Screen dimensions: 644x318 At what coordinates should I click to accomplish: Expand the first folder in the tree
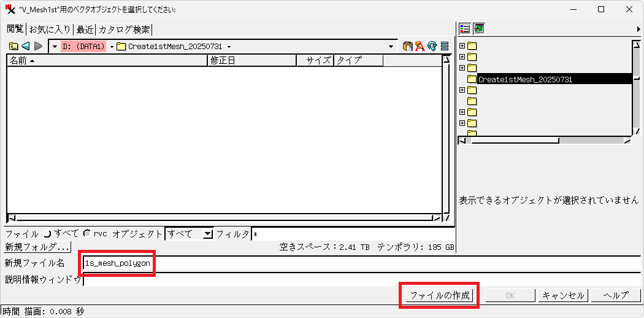point(462,46)
